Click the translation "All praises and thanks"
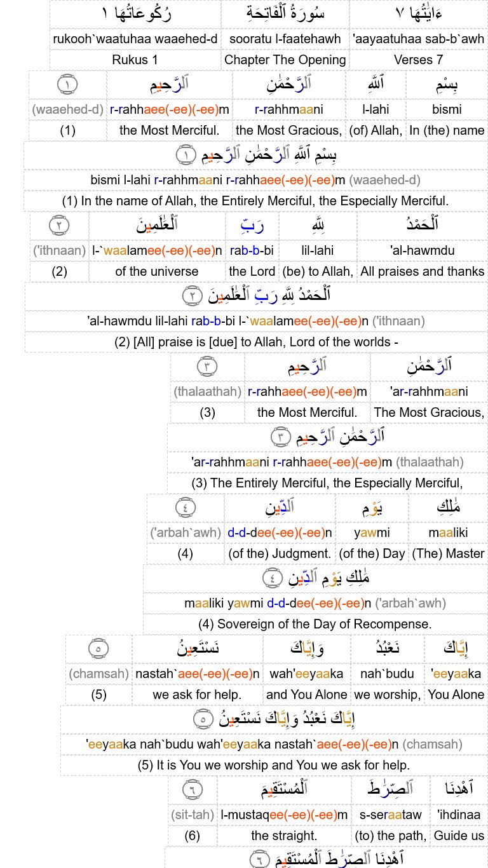Image resolution: width=488 pixels, height=868 pixels. coord(422,271)
